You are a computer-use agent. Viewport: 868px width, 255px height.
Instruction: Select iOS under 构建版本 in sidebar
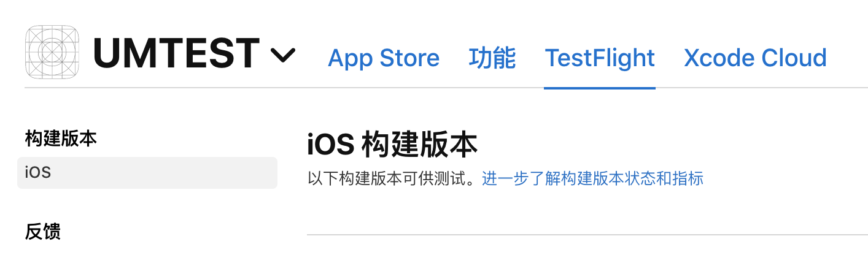pos(147,172)
